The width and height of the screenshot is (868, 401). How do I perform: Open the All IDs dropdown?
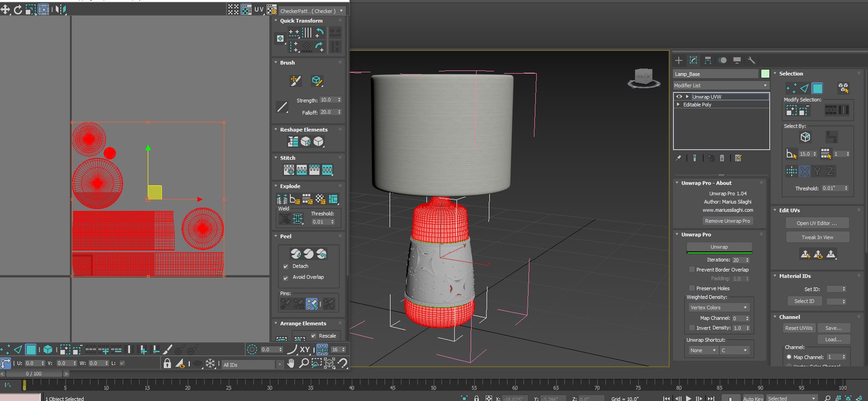point(252,364)
